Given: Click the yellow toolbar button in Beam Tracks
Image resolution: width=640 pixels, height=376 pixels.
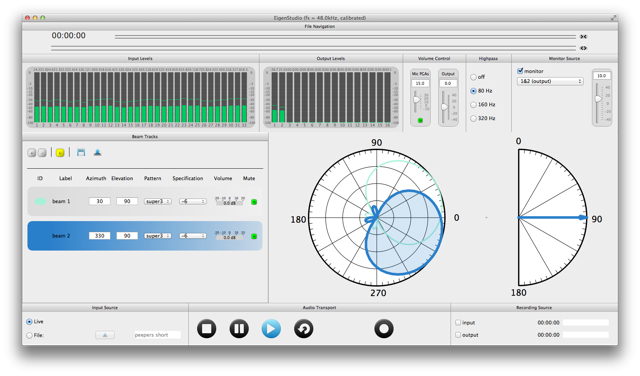Looking at the screenshot, I should click(x=60, y=153).
